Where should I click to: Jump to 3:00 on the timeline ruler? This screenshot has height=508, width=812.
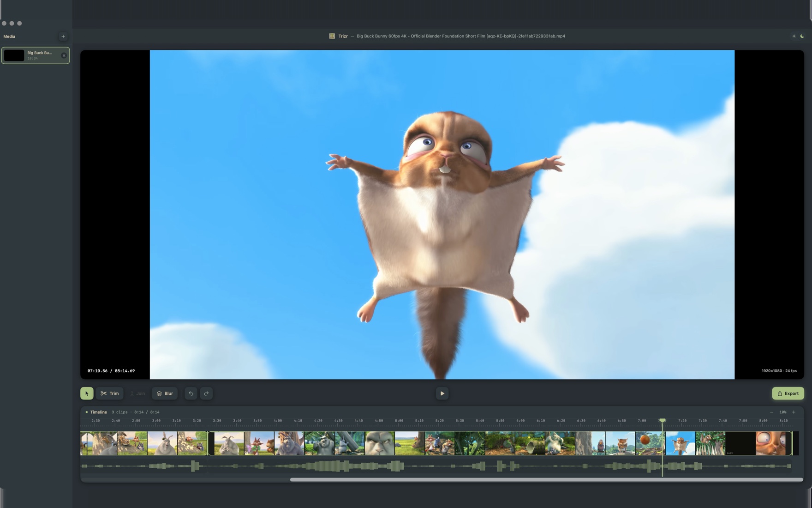pyautogui.click(x=156, y=421)
